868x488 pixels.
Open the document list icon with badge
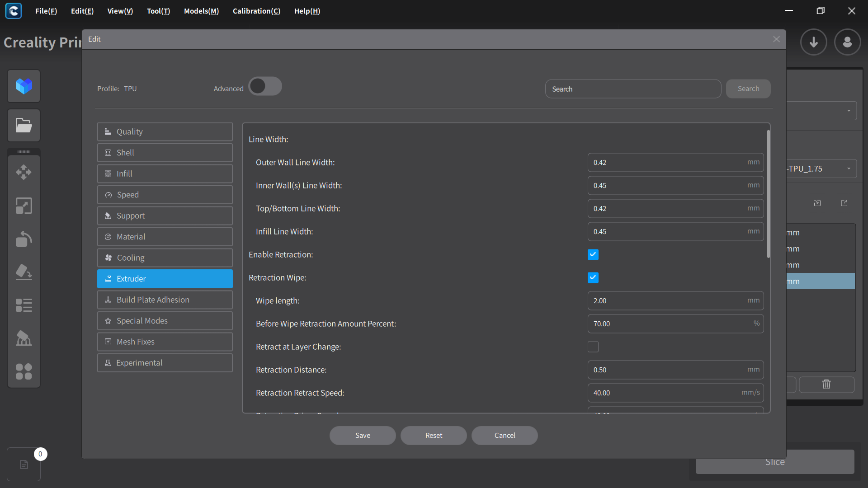(x=24, y=464)
